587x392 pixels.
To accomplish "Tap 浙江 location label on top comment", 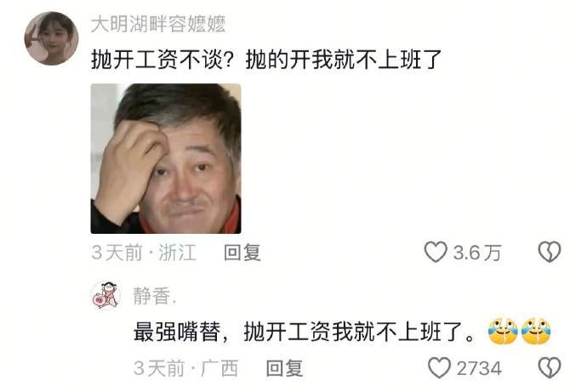I will coord(178,252).
